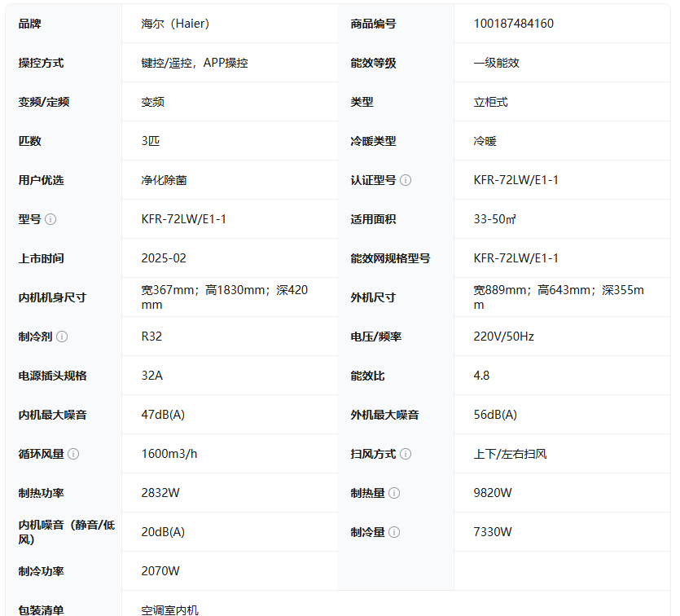Click the 制热功率 label

(41, 493)
